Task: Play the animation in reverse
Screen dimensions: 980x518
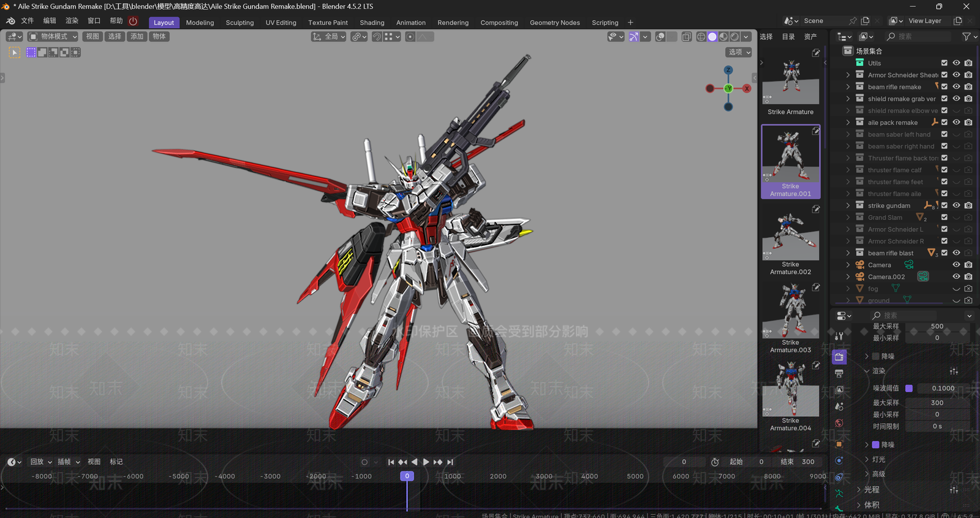Action: [414, 462]
